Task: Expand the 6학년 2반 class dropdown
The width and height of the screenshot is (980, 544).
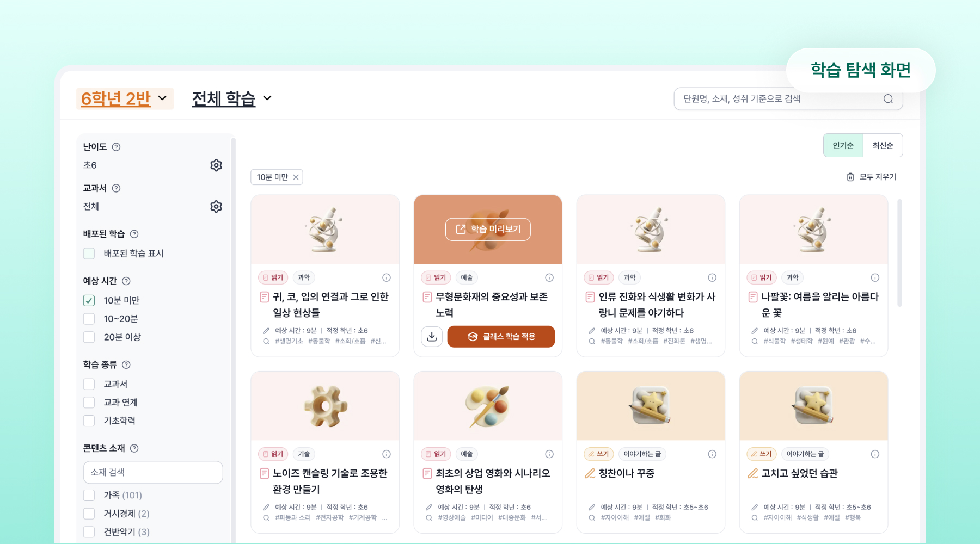Action: click(125, 98)
